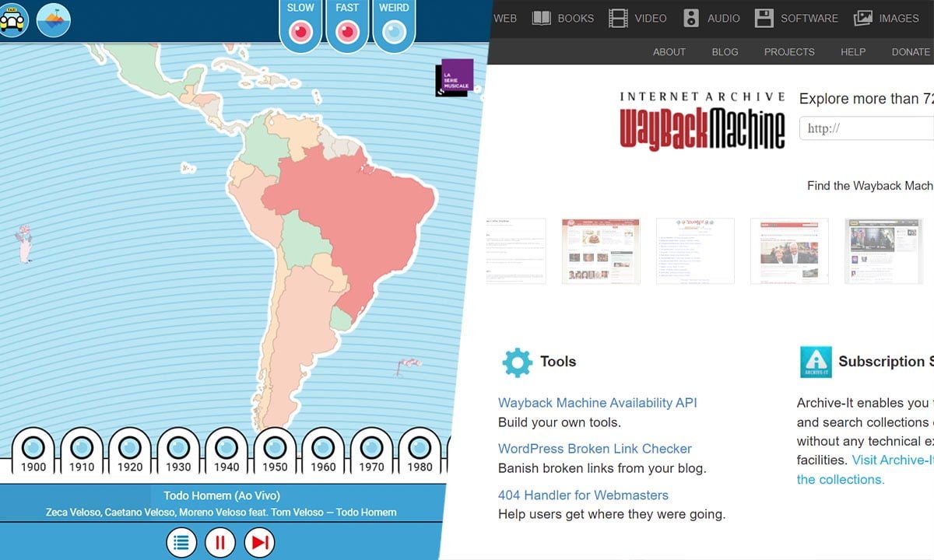Open the WEB section in Internet Archive

[505, 18]
